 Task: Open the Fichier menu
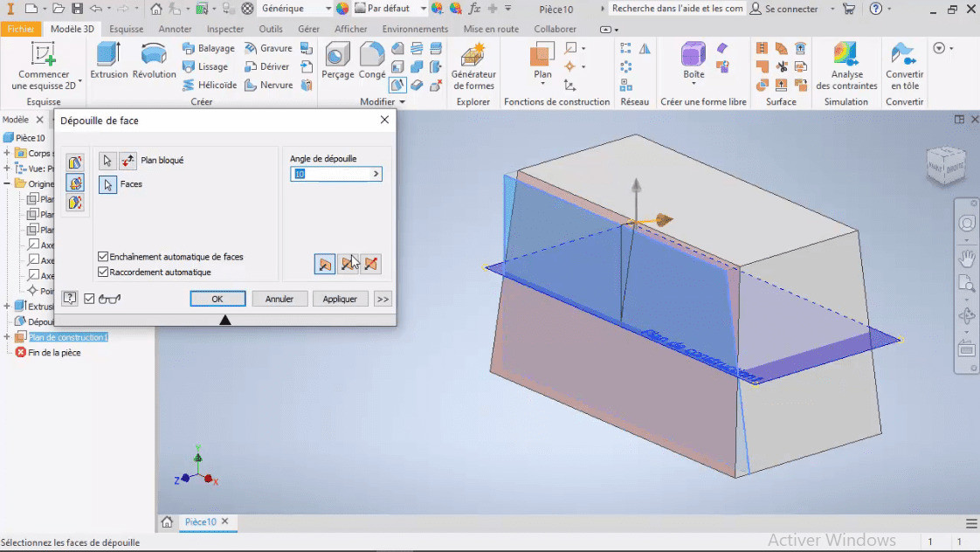pyautogui.click(x=21, y=29)
